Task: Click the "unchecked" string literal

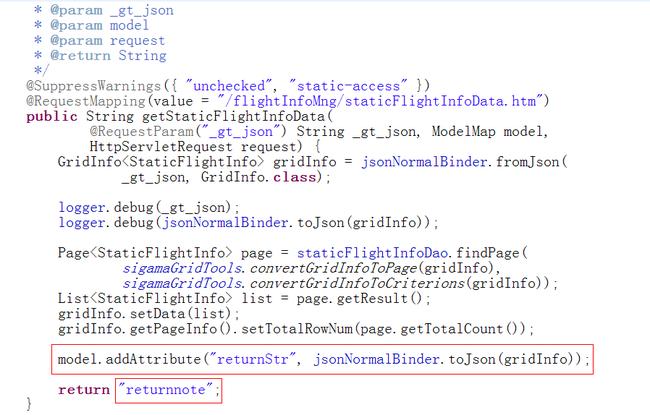Action: (x=229, y=86)
